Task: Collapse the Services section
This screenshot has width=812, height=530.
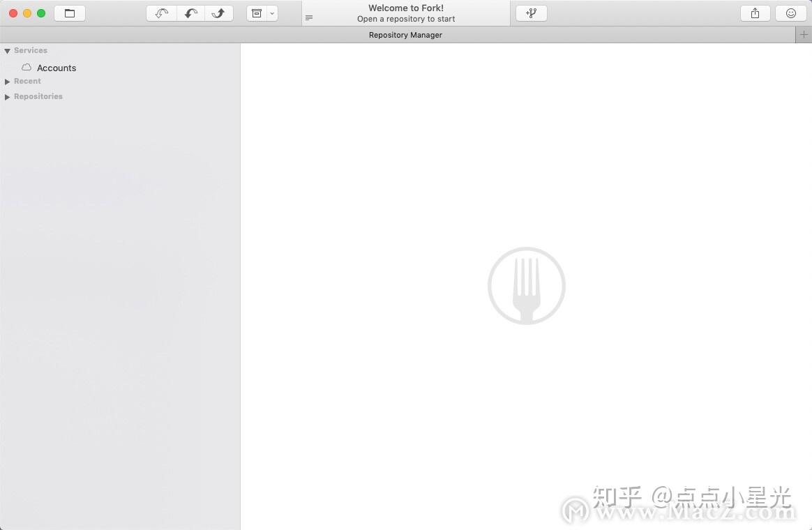Action: click(x=7, y=50)
